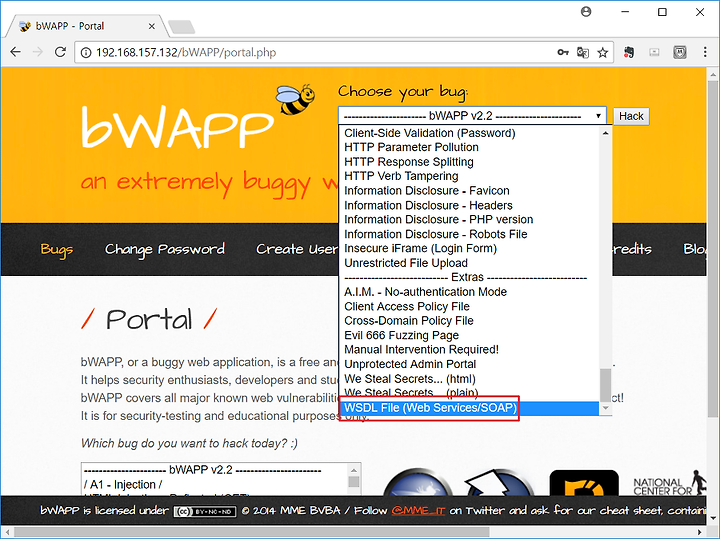View site information icon in address bar
This screenshot has width=720, height=539.
(x=86, y=52)
